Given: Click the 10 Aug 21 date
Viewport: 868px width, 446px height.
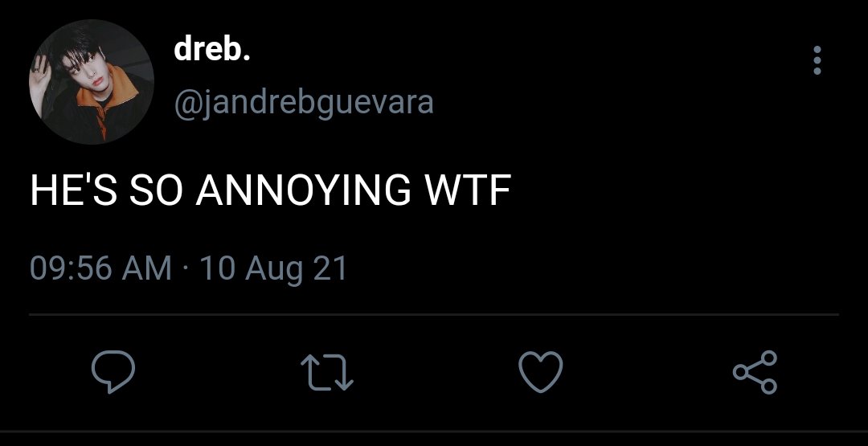Looking at the screenshot, I should coord(273,268).
